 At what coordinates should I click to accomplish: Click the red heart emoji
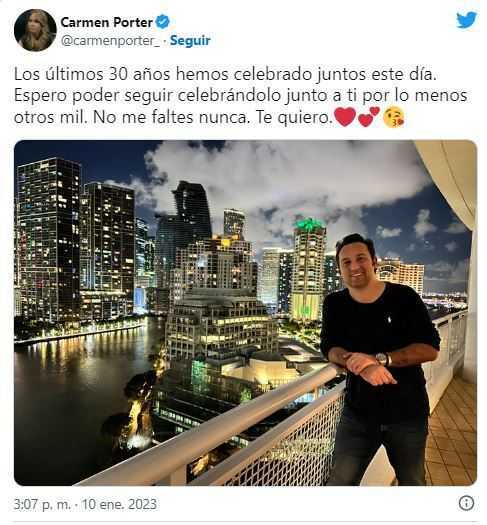click(x=345, y=117)
